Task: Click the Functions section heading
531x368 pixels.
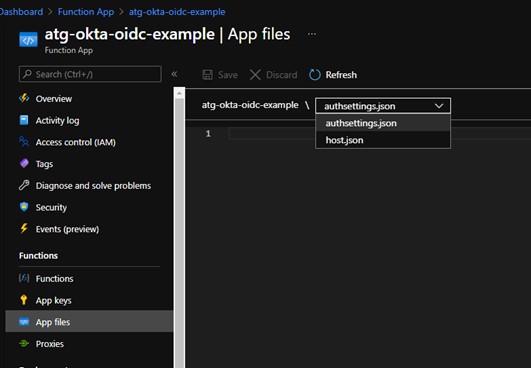Action: (x=38, y=256)
